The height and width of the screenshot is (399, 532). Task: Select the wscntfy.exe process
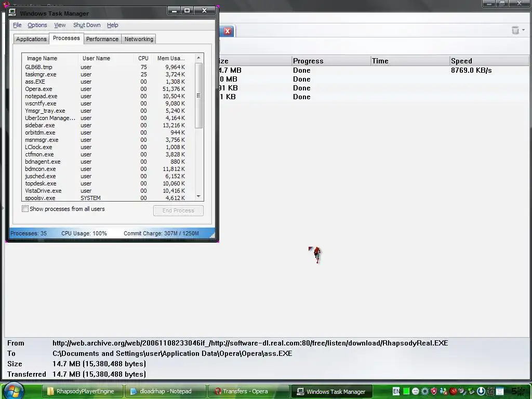pos(108,103)
